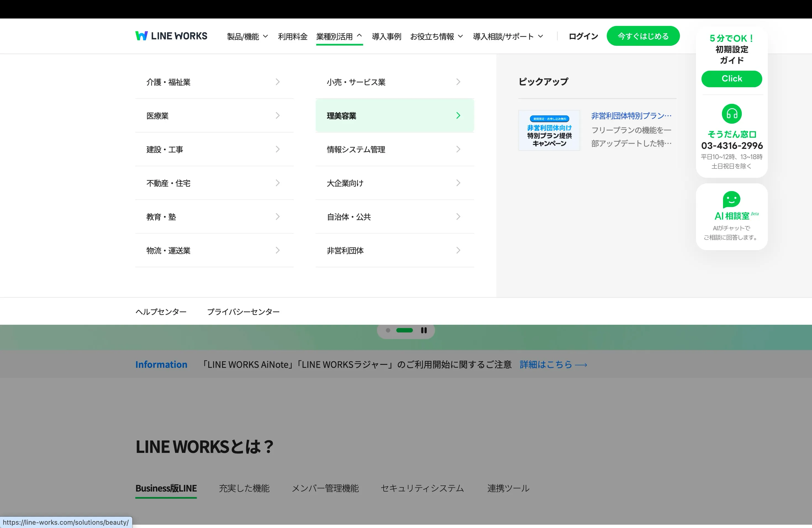Screen dimensions: 812x528
Task: Expand the 導入相談/サポート dropdown
Action: 508,36
